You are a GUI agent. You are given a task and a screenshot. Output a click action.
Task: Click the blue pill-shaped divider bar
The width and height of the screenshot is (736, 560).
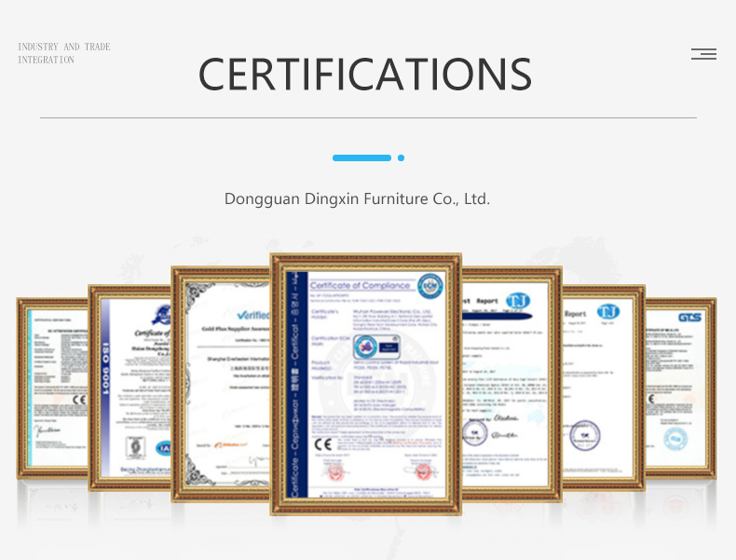point(361,158)
